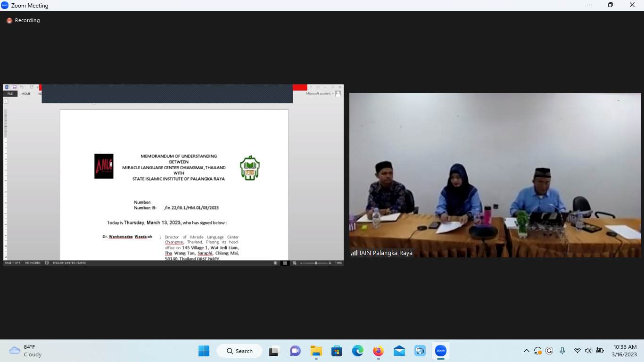The height and width of the screenshot is (362, 644).
Task: Open the Mail app from the taskbar
Action: (x=399, y=351)
